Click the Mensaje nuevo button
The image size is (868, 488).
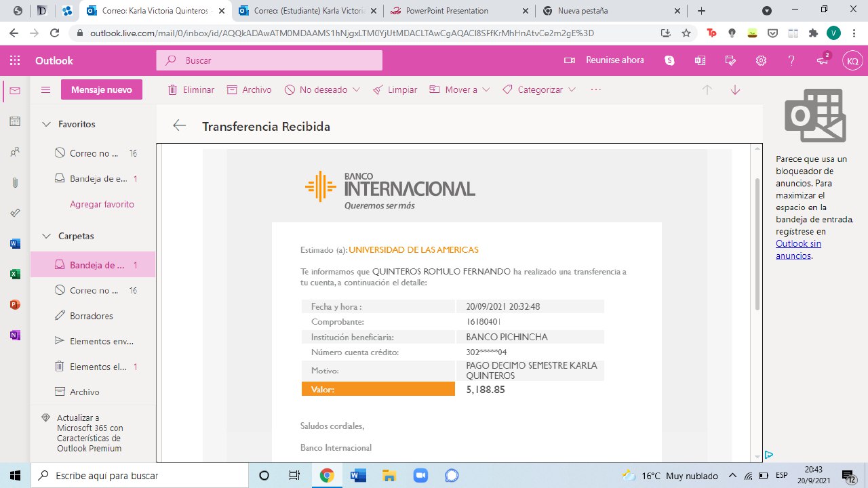tap(101, 90)
